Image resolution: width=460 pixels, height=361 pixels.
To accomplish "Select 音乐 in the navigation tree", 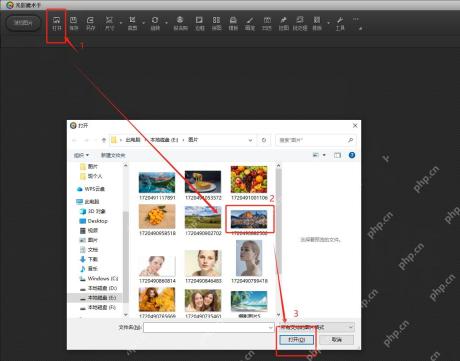I will point(93,269).
